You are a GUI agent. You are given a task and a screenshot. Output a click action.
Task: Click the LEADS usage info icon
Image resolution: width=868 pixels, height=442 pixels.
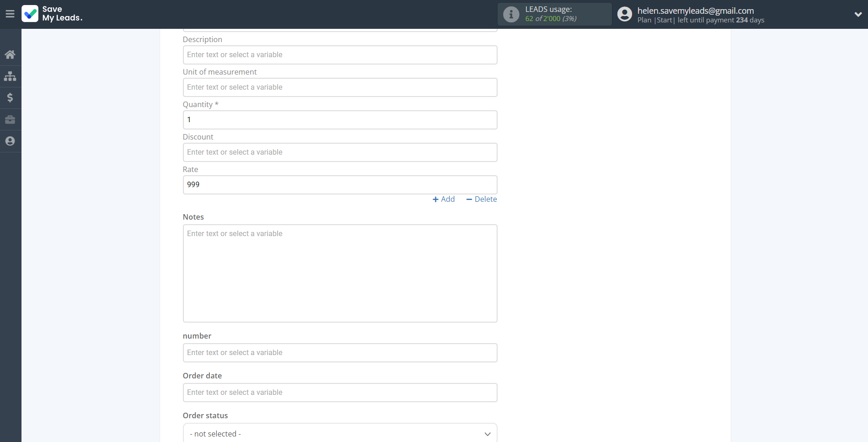coord(511,14)
